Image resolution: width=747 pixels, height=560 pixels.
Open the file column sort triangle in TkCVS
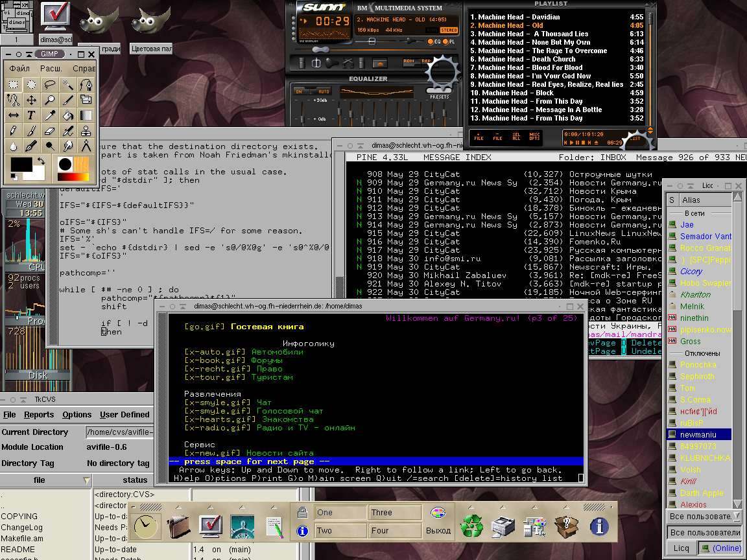tap(86, 480)
